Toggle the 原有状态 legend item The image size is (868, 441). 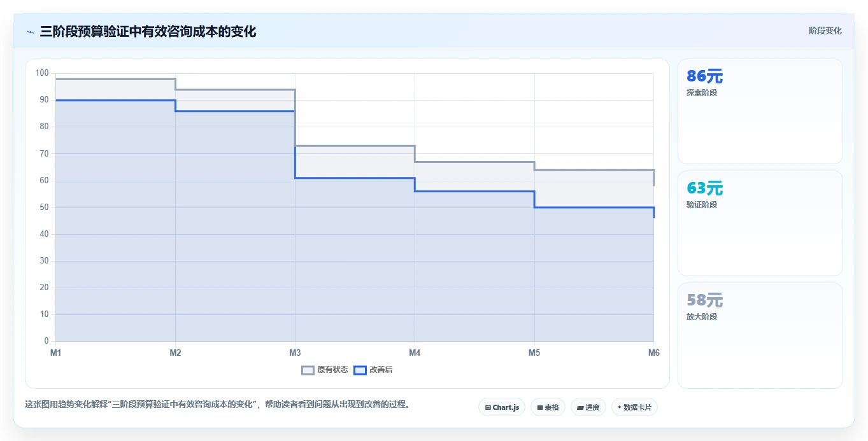tap(325, 370)
